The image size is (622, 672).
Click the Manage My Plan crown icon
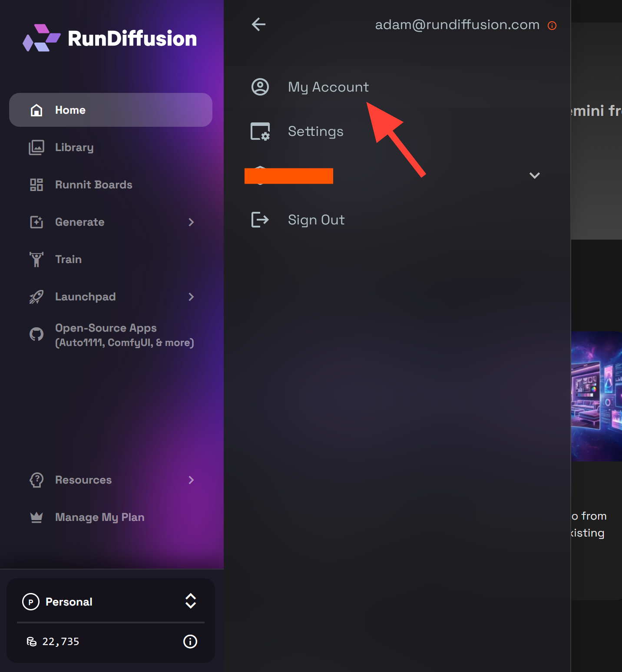(36, 517)
